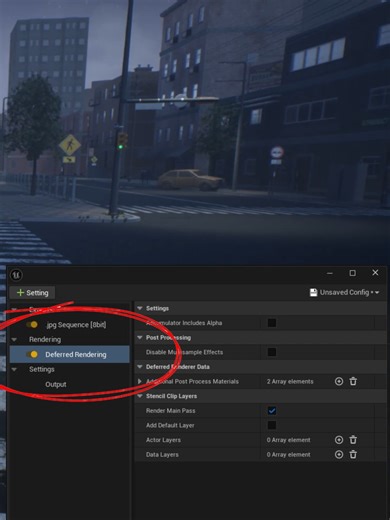Click the Add Default Layer label
The image size is (390, 520).
(x=170, y=425)
